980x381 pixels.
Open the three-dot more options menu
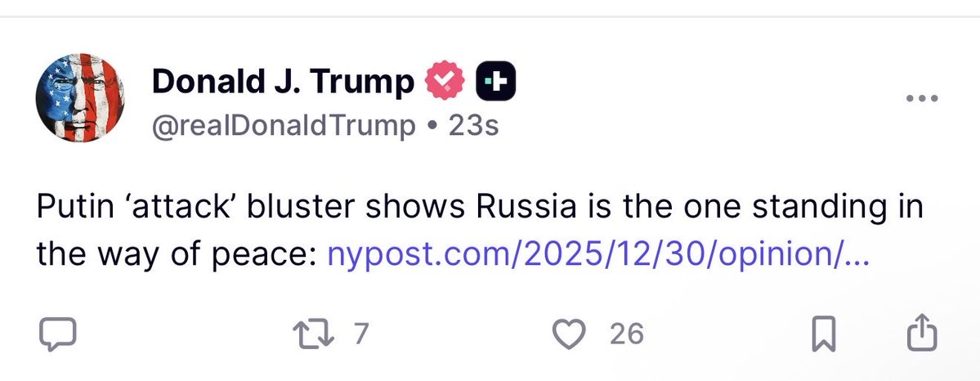pyautogui.click(x=923, y=99)
